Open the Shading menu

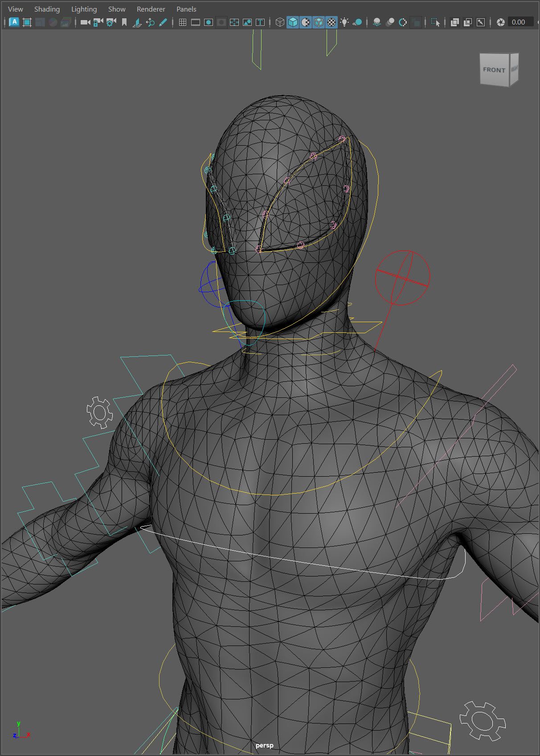tap(47, 9)
